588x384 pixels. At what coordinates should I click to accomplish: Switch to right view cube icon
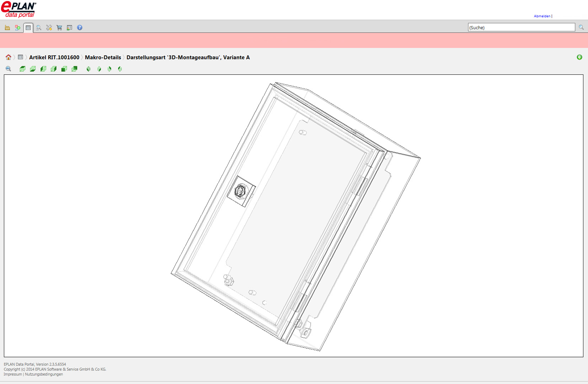(54, 69)
